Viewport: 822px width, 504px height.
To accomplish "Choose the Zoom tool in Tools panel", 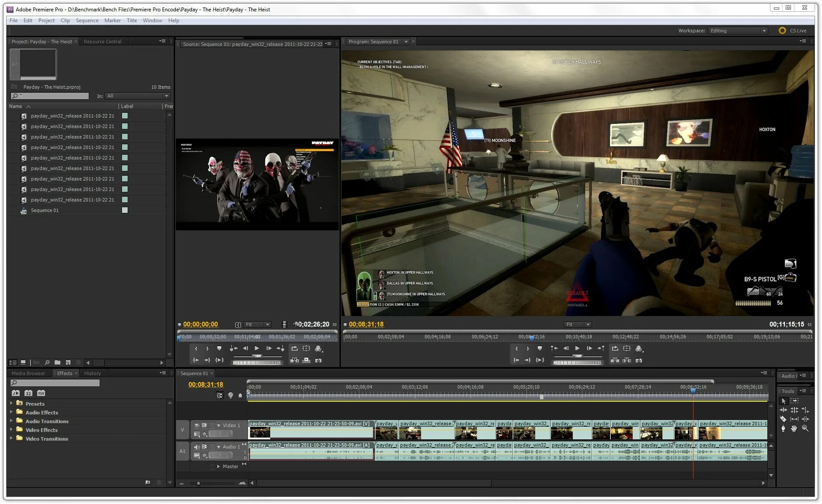I will tap(805, 428).
